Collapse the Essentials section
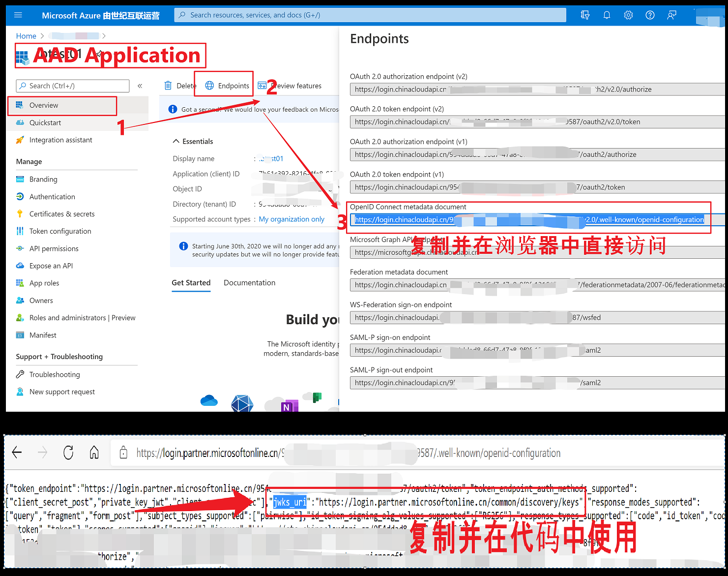 click(x=176, y=141)
